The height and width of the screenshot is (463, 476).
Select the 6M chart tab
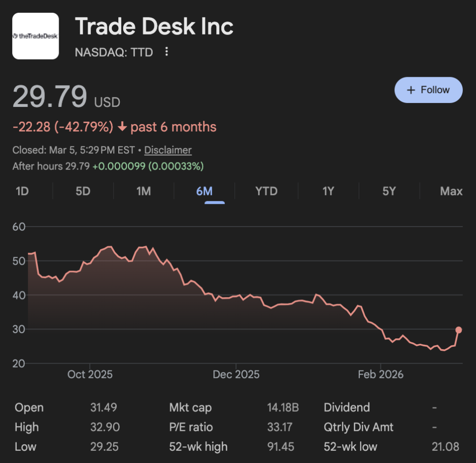[204, 191]
